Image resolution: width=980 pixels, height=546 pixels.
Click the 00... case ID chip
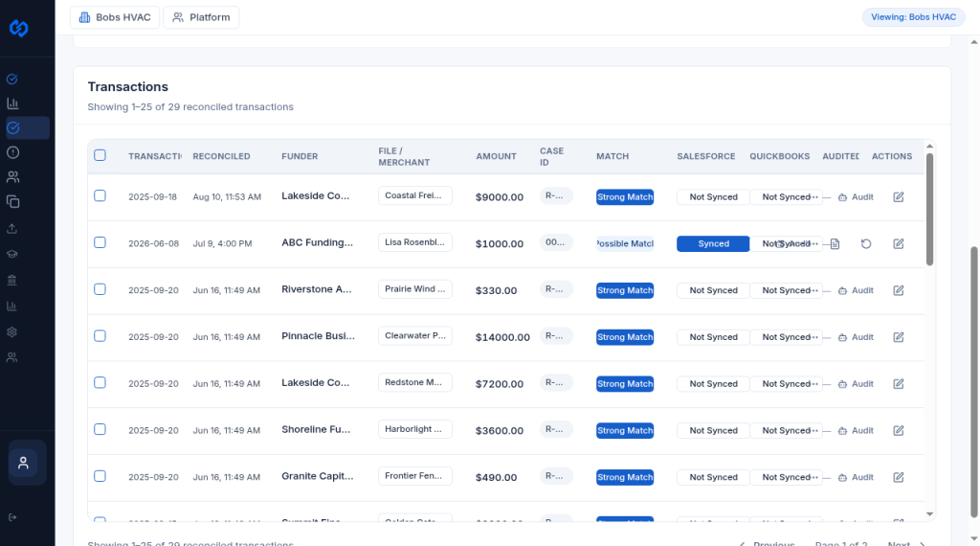556,242
